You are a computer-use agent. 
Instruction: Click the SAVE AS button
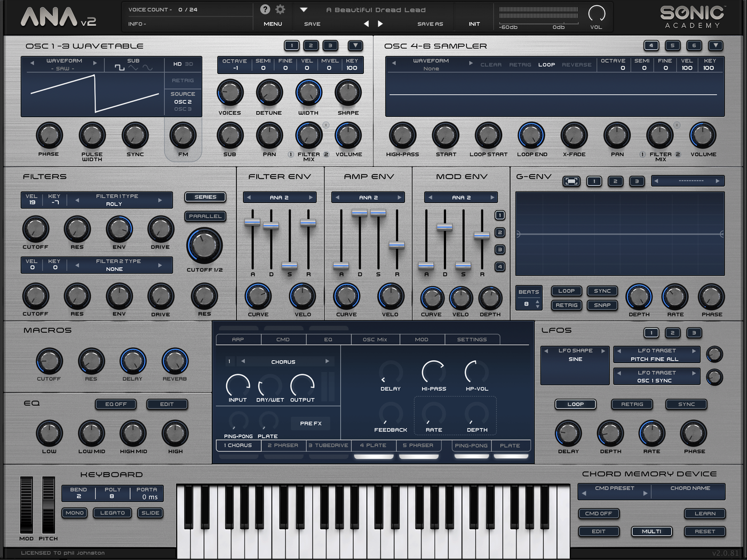point(430,24)
